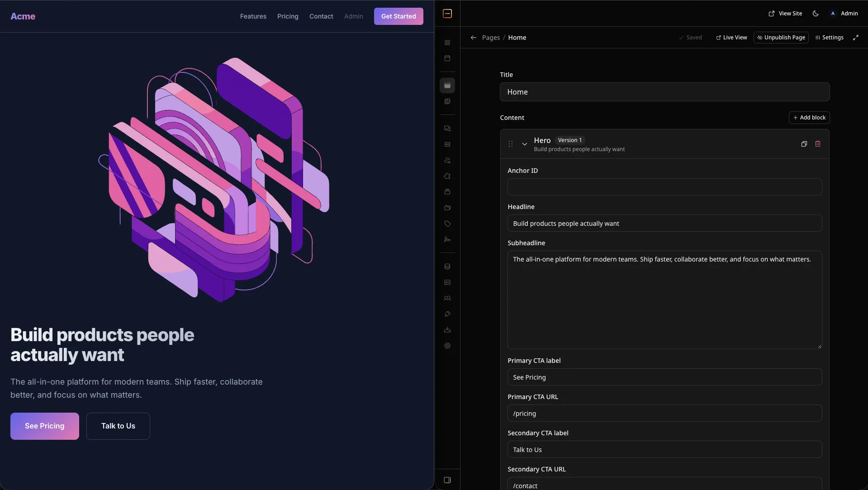Click the Talk to Us preview button
868x490 pixels.
pos(118,426)
